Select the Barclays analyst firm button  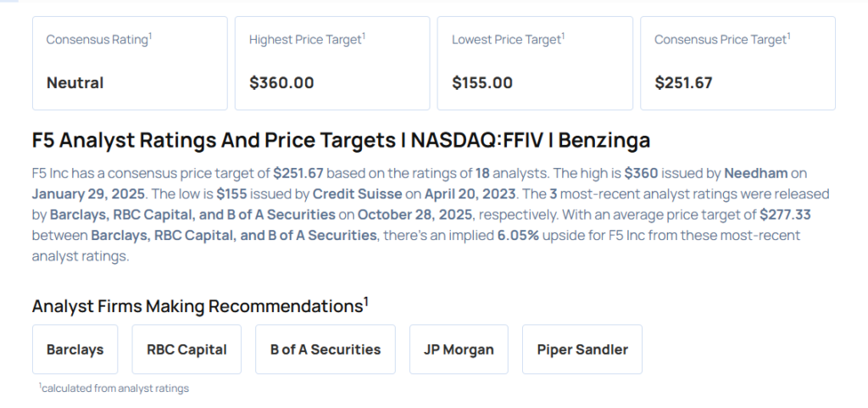pos(75,349)
